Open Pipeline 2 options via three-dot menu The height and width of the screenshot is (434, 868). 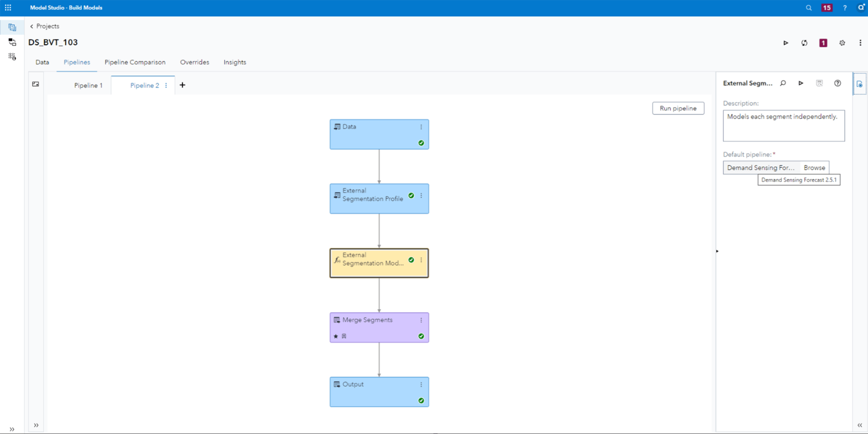[166, 85]
